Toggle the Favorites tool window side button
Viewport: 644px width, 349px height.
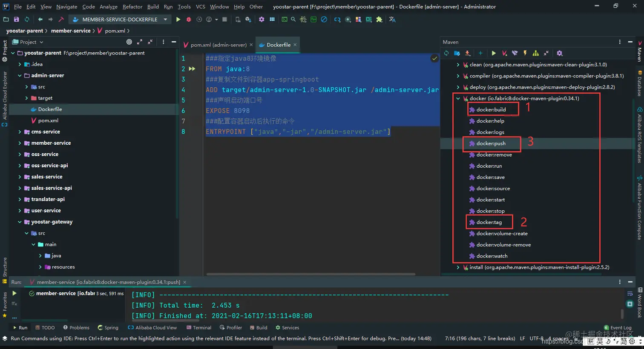[5, 304]
